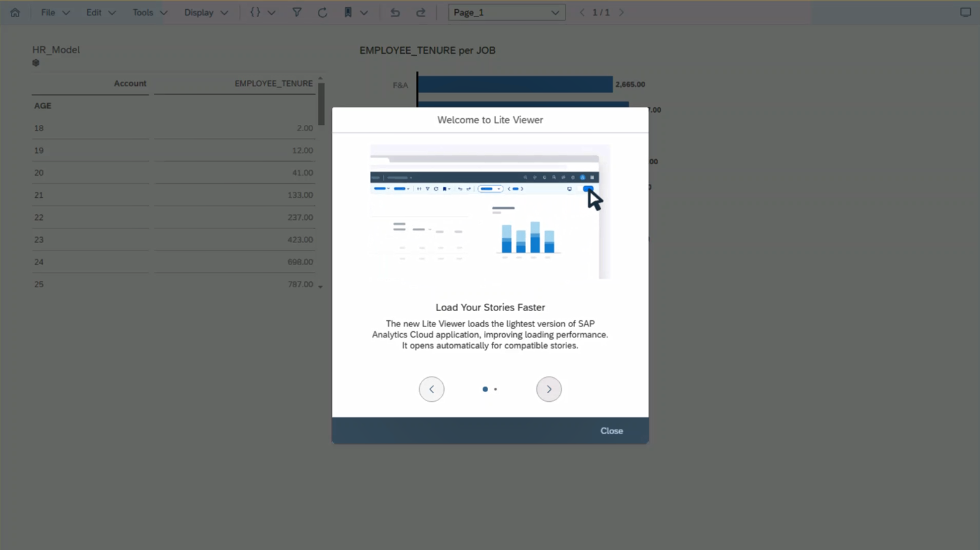980x550 pixels.
Task: Click the table scrollbar up arrow
Action: pyautogui.click(x=320, y=78)
